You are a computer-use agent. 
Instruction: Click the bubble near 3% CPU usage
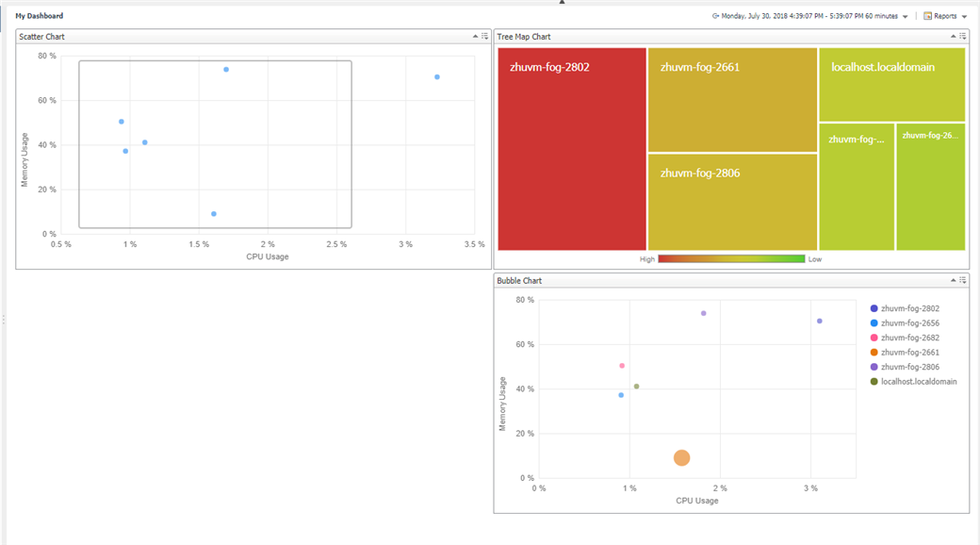click(820, 321)
